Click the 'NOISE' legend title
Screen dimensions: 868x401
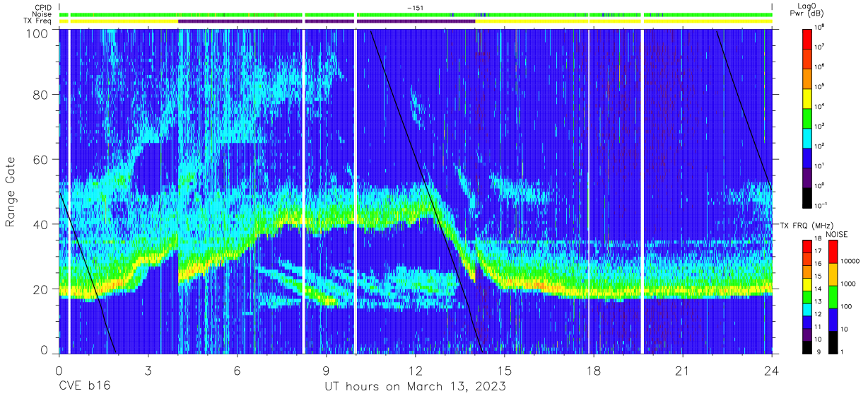837,233
